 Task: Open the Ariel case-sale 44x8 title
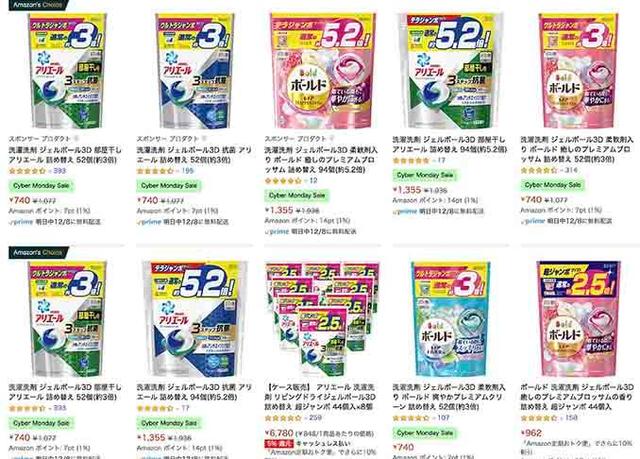click(320, 397)
